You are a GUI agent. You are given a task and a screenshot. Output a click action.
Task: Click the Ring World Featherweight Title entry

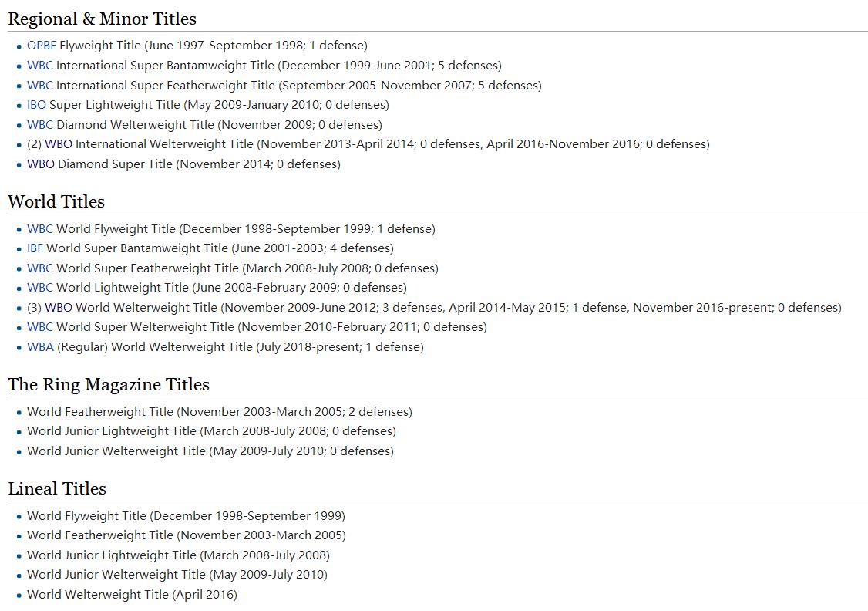click(220, 412)
